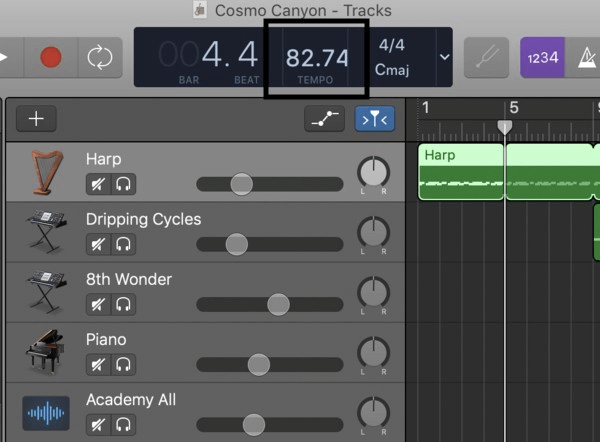Screen dimensions: 600x442
Task: Click the Cmaj key signature
Action: 393,69
